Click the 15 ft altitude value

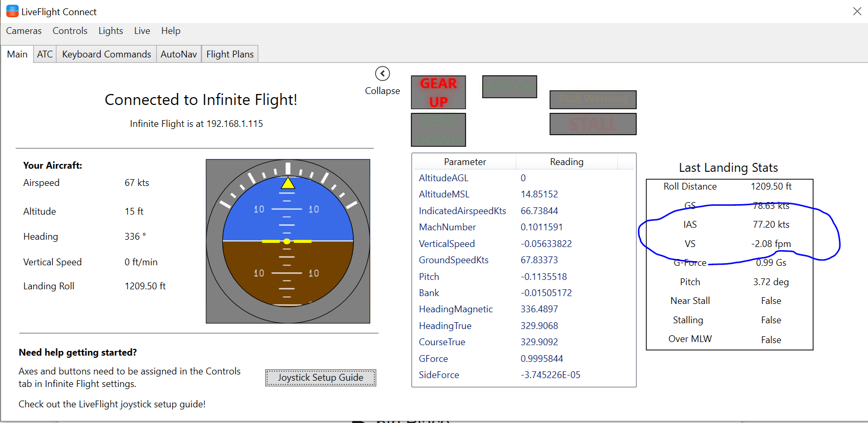pyautogui.click(x=134, y=211)
